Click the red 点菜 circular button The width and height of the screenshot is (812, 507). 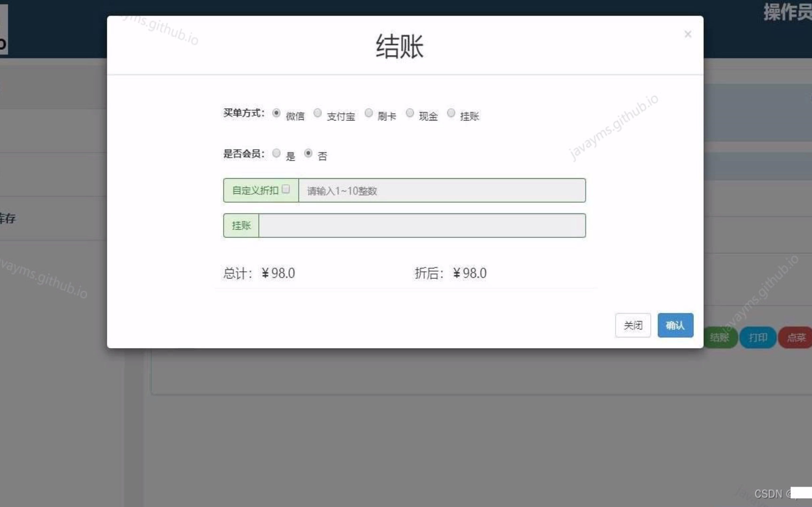point(795,338)
